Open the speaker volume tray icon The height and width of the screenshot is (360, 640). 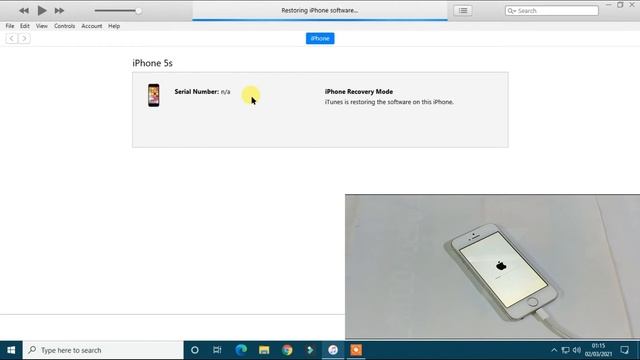point(577,350)
